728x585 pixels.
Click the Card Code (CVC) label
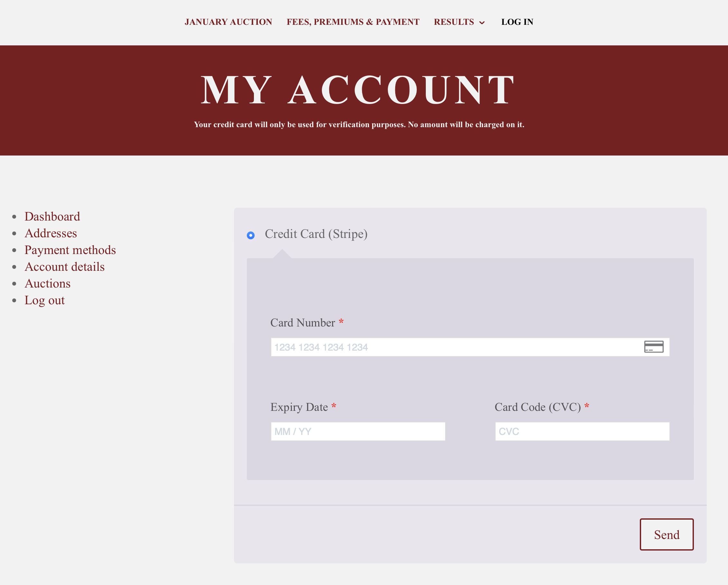tap(537, 407)
